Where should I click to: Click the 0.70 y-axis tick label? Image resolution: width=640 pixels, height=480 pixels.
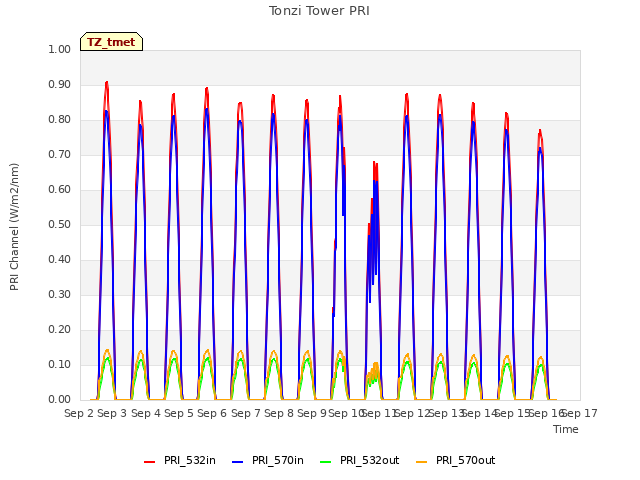60,154
